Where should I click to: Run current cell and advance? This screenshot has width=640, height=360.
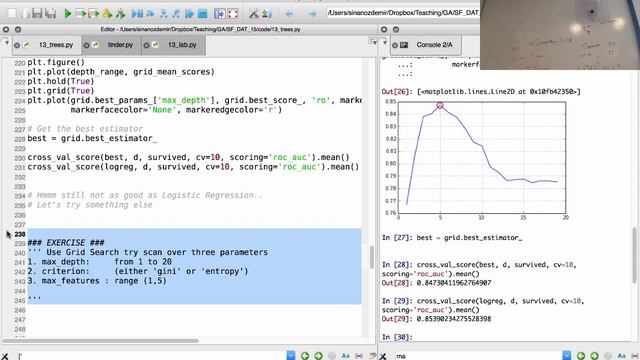coord(93,13)
